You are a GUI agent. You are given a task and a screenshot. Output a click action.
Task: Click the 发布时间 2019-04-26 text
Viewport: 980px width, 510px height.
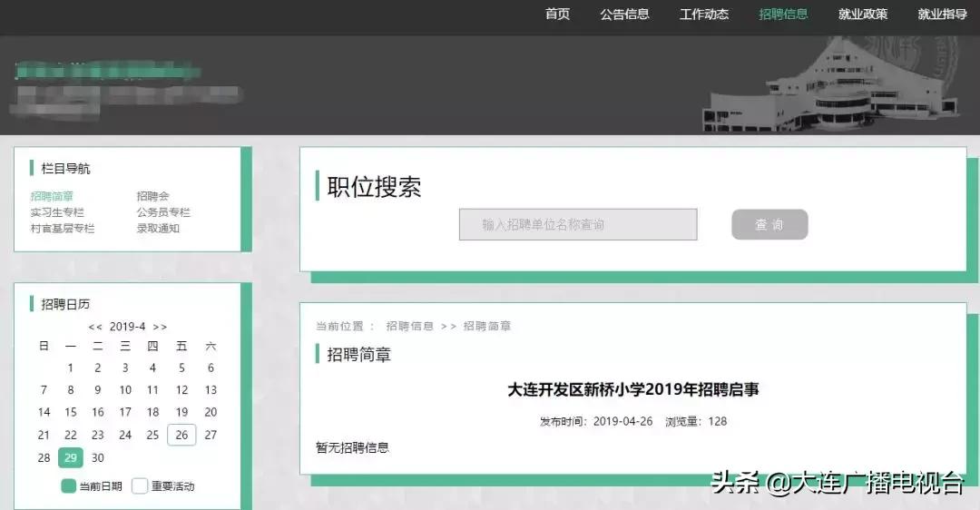click(596, 421)
